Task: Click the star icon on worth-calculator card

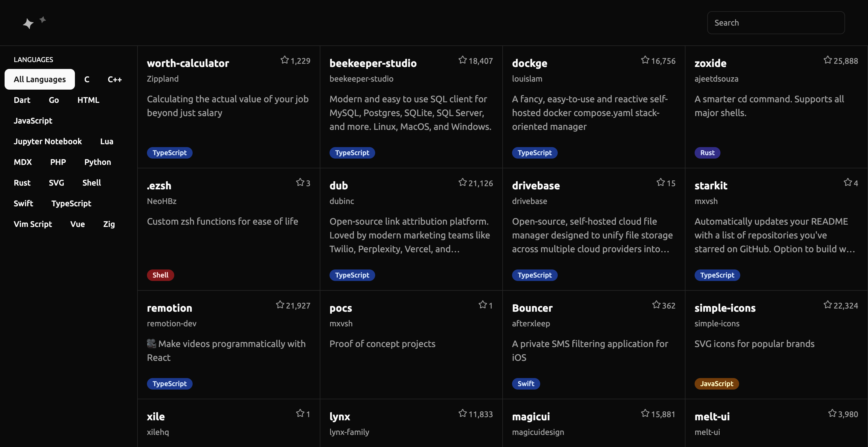Action: coord(285,60)
